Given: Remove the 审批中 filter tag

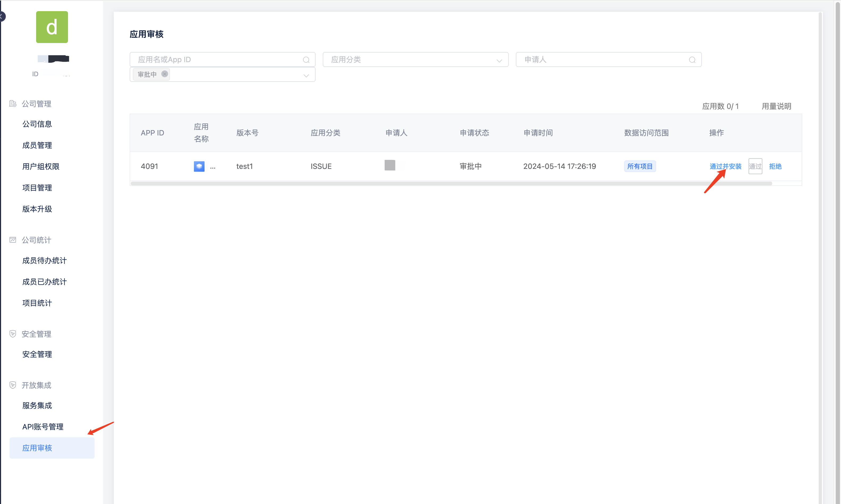Looking at the screenshot, I should (x=165, y=74).
